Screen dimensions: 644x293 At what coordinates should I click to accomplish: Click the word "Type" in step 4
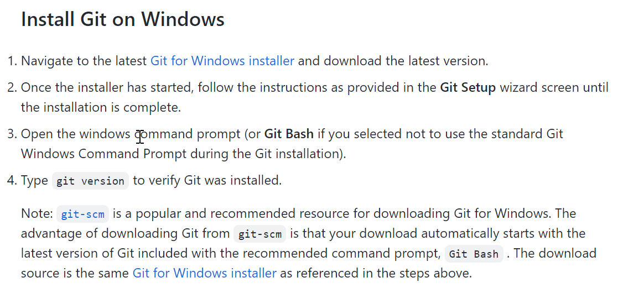(34, 181)
